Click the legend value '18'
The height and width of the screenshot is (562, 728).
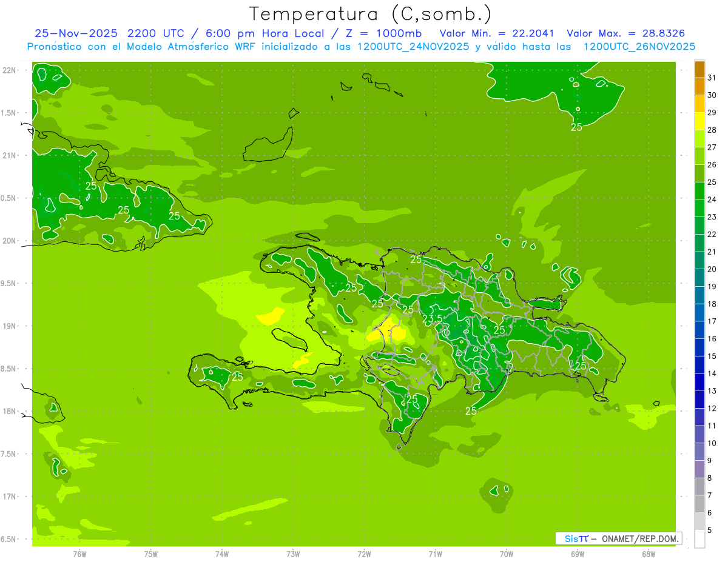tap(712, 304)
